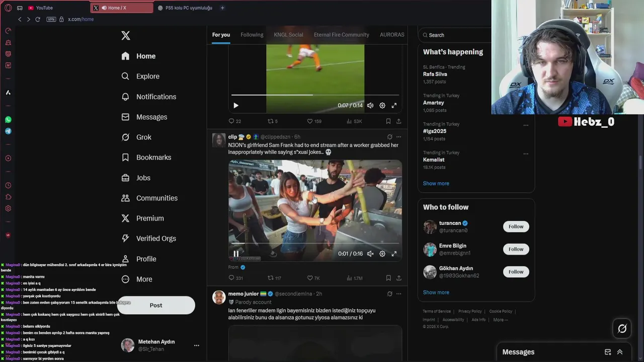Click the Search input field
This screenshot has height=362, width=644.
click(x=455, y=35)
